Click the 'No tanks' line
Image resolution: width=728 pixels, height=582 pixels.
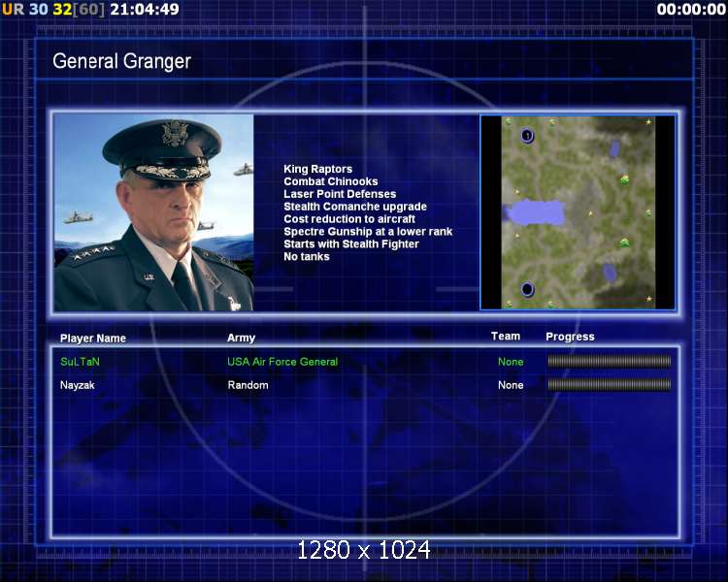click(x=307, y=257)
